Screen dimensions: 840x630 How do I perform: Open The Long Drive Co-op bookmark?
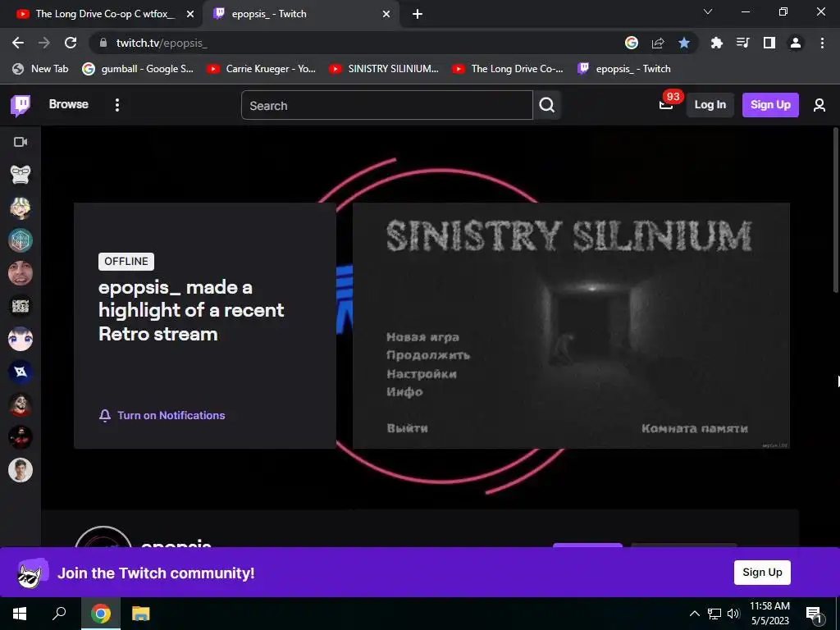(x=507, y=69)
